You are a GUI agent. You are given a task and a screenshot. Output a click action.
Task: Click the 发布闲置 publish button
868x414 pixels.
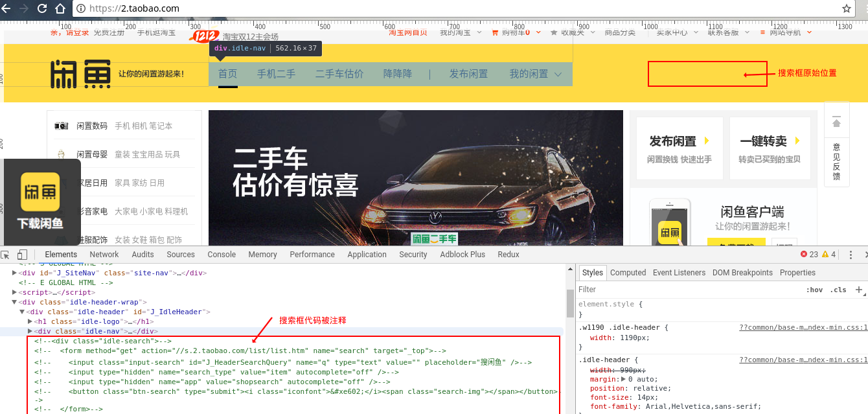click(680, 140)
